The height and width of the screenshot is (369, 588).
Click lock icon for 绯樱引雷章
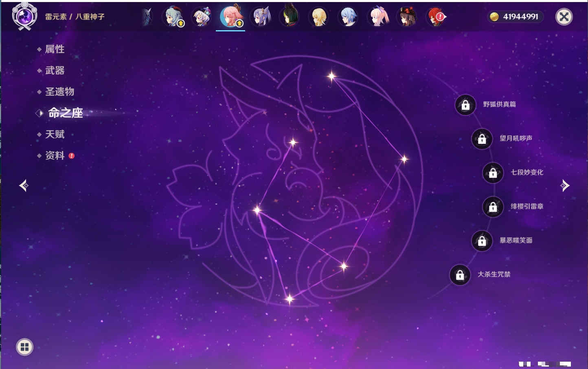(493, 207)
